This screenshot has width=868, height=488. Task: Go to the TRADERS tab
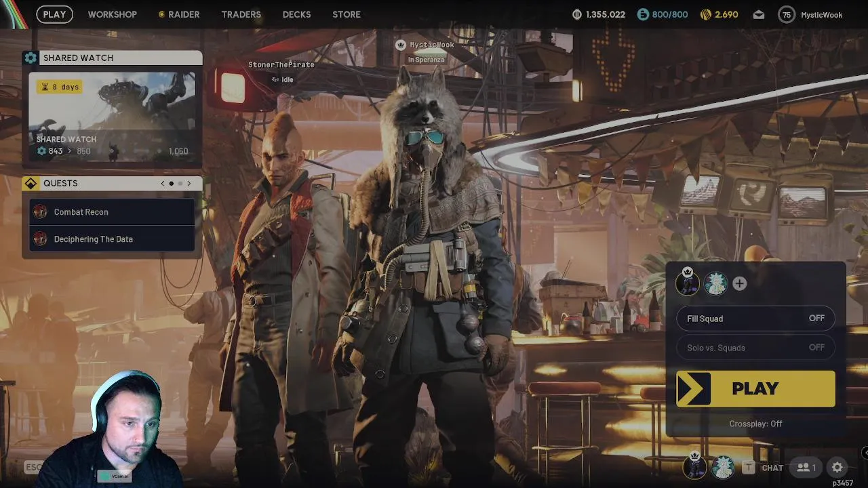[241, 14]
